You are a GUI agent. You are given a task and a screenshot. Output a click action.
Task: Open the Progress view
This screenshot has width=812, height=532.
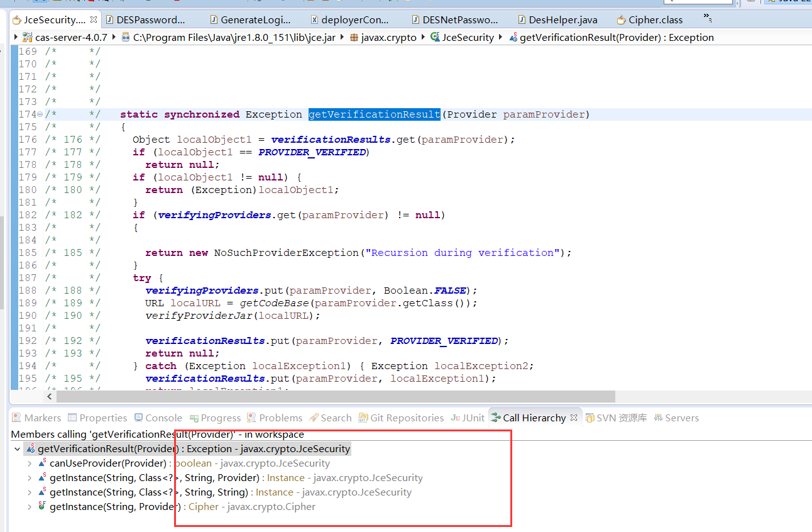click(x=220, y=417)
